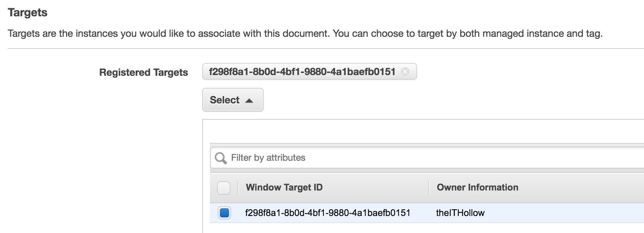Sort by the Window Target ID column
The image size is (644, 233).
coord(284,187)
